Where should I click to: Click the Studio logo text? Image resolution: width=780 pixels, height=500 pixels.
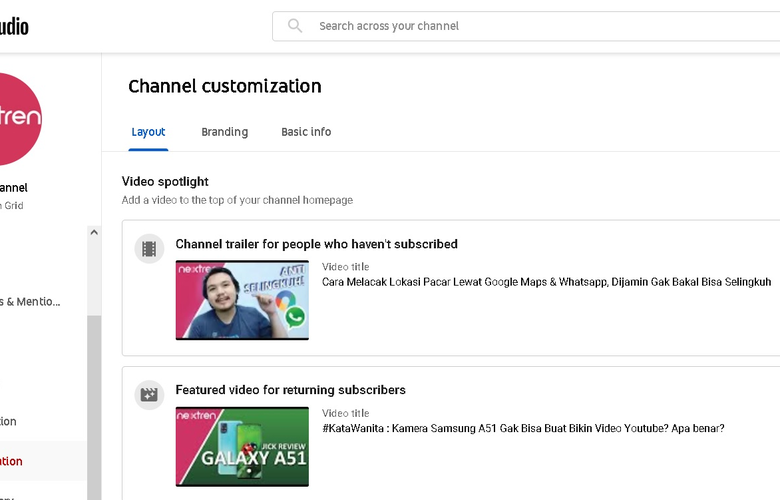click(14, 26)
